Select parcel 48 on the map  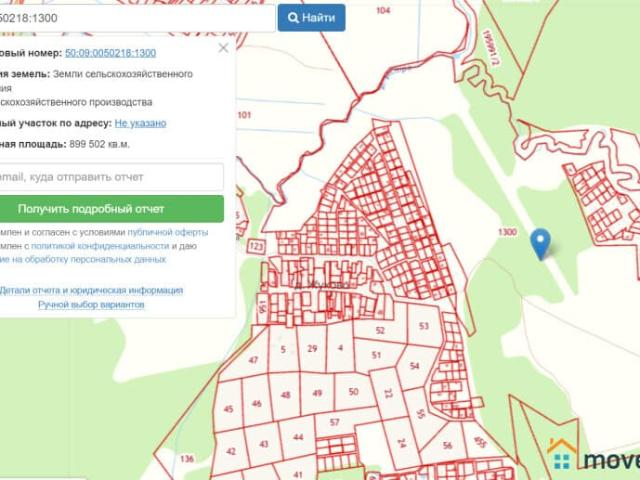click(x=286, y=395)
